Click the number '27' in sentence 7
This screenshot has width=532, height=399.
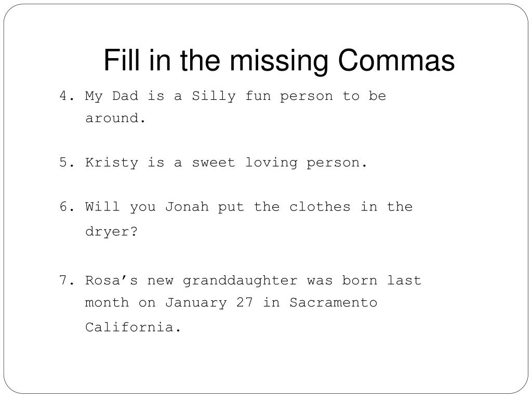click(x=245, y=302)
